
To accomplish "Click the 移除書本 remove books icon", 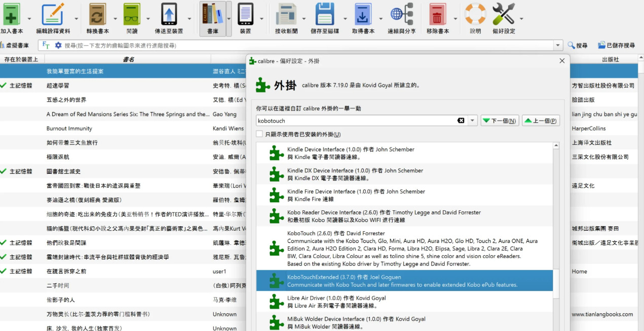I will [437, 14].
